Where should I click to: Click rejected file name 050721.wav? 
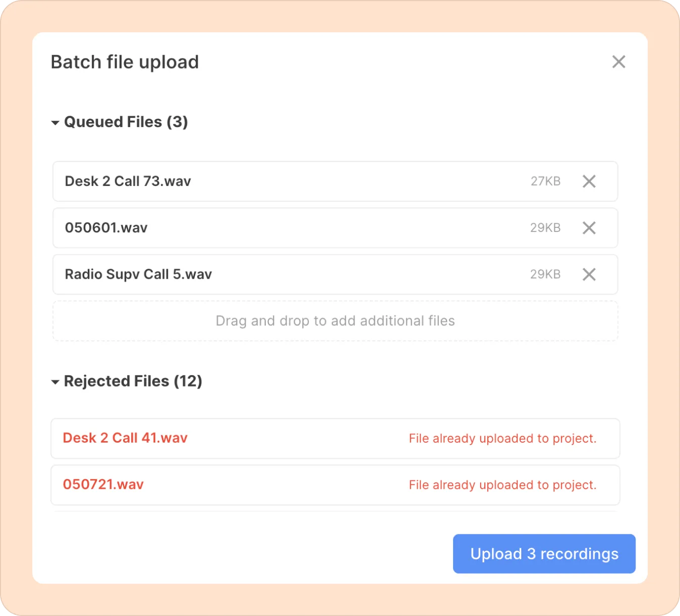coord(103,484)
